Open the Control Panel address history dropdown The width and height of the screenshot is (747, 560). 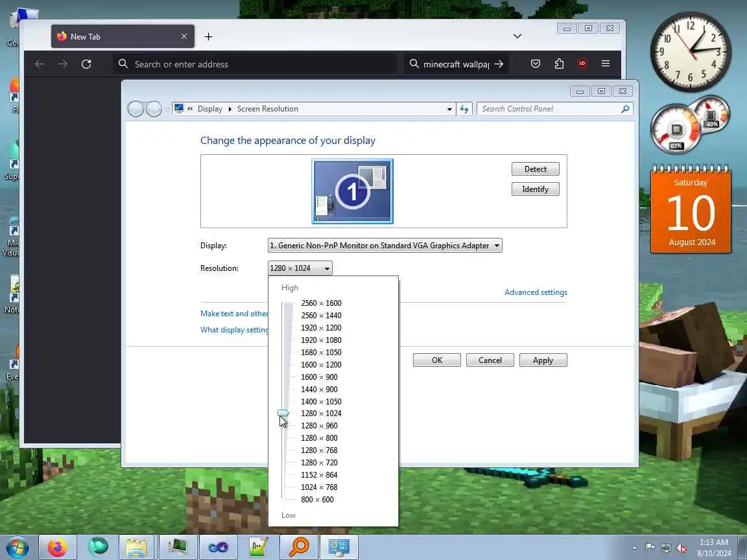pos(449,109)
